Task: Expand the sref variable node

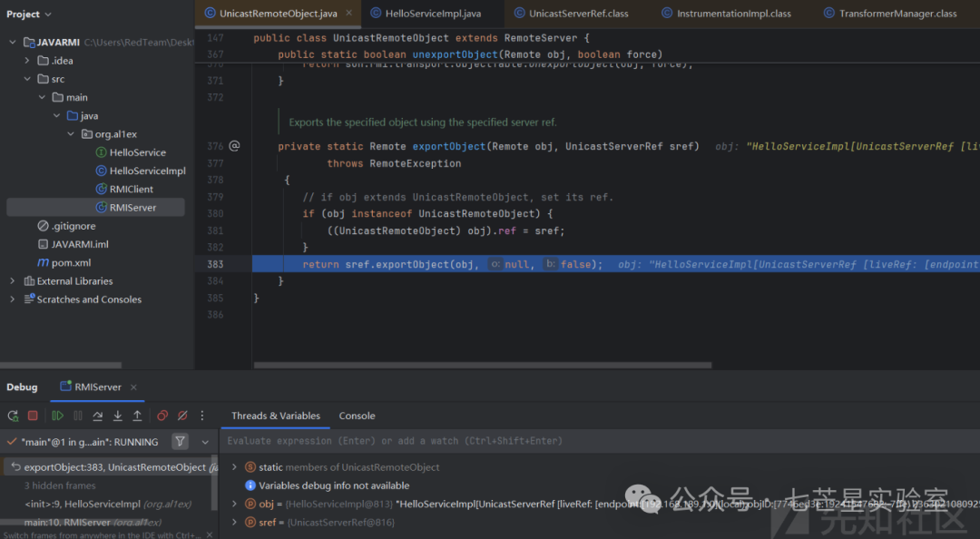Action: (234, 522)
